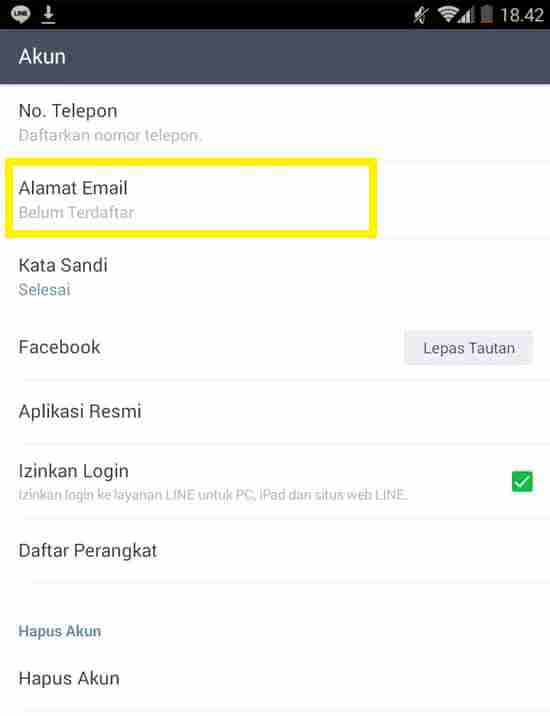Open the Alamat Email entry

point(275,199)
